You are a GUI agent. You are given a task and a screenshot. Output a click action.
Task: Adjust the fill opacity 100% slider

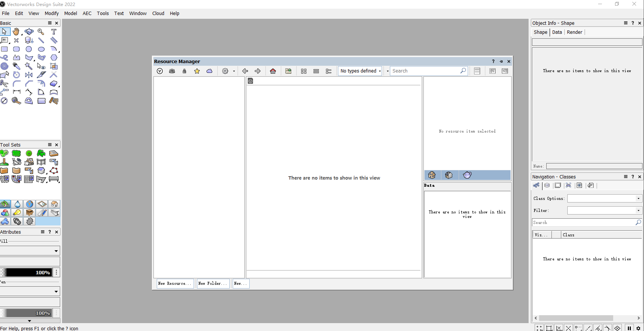(x=26, y=272)
